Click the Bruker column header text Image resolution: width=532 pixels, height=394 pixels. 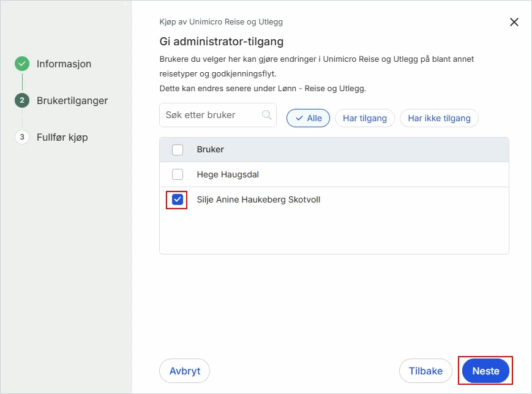(211, 149)
